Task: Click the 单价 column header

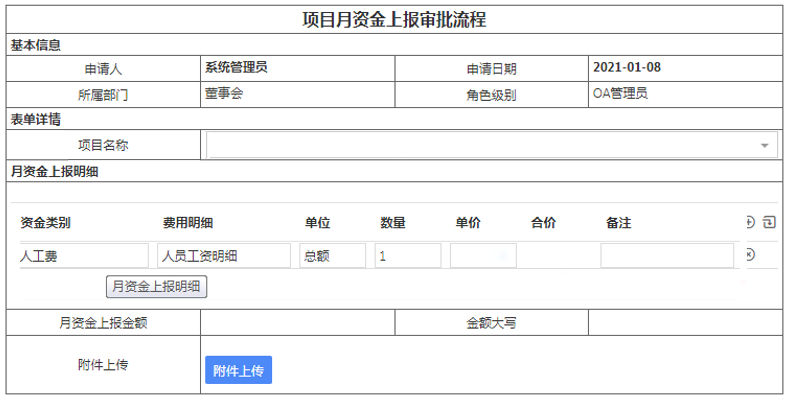Action: (468, 222)
